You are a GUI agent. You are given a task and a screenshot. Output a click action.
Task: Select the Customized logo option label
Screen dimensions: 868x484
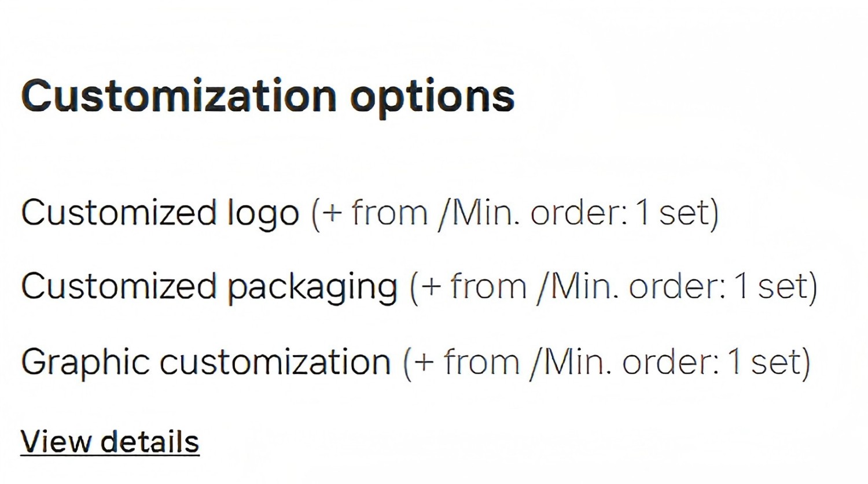click(x=160, y=213)
